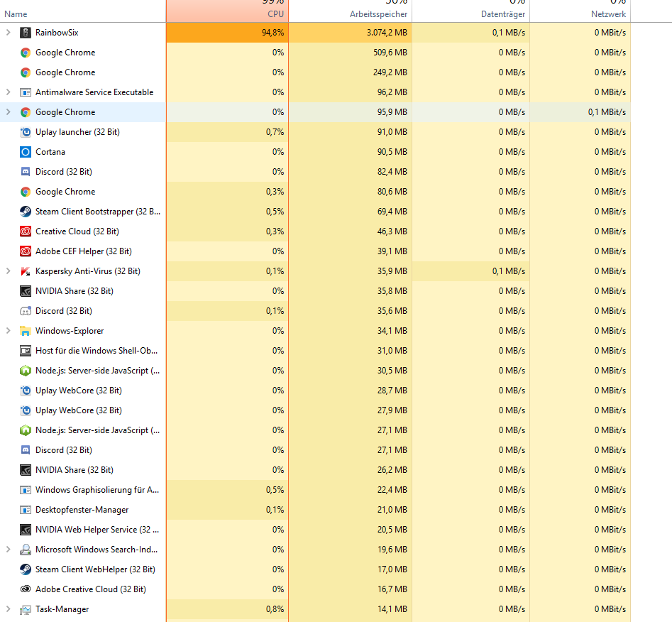Select the Cortana process name
Image resolution: width=672 pixels, height=622 pixels.
(x=50, y=152)
